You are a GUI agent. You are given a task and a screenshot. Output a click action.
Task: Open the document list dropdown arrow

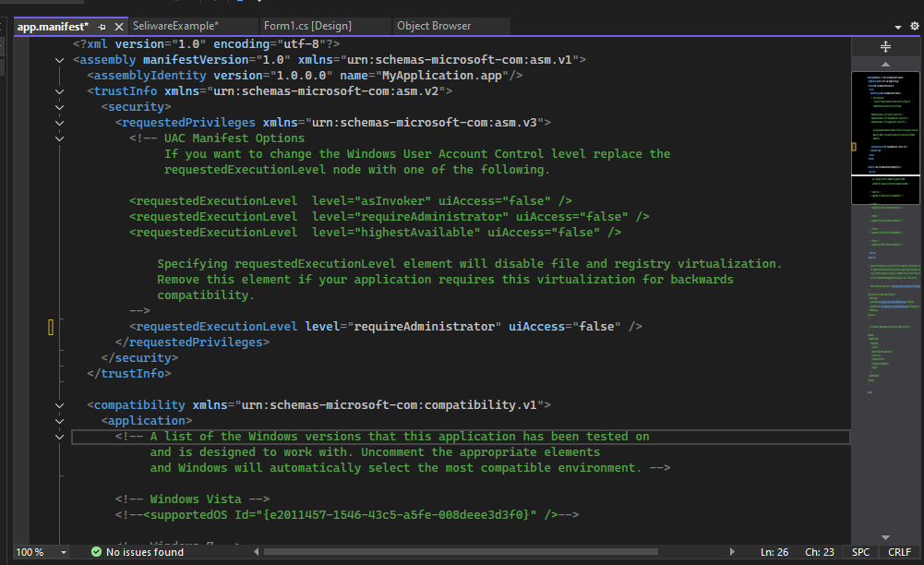point(898,27)
